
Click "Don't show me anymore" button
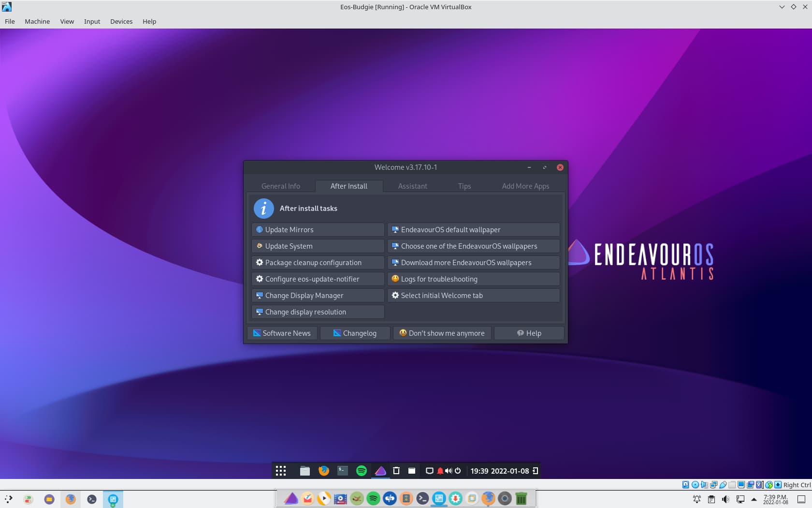coord(442,333)
